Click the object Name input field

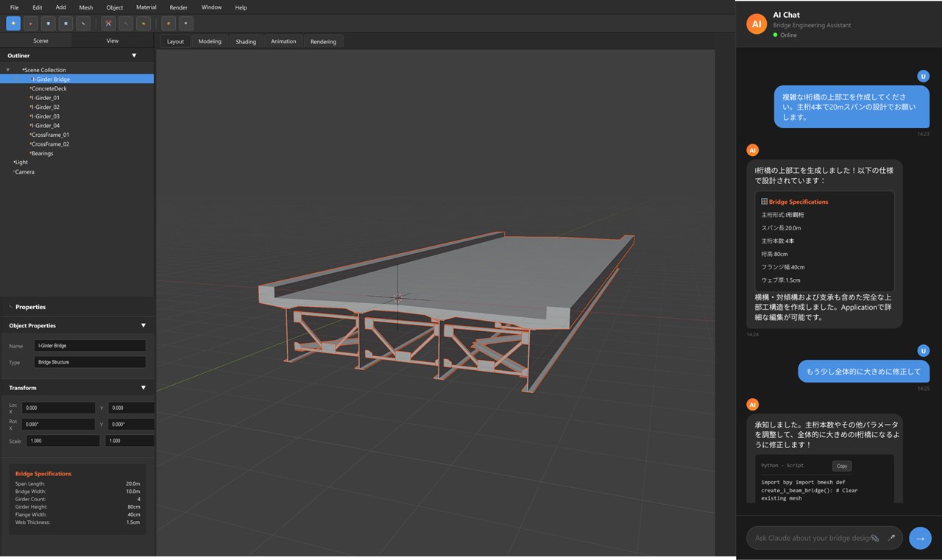[x=90, y=346]
